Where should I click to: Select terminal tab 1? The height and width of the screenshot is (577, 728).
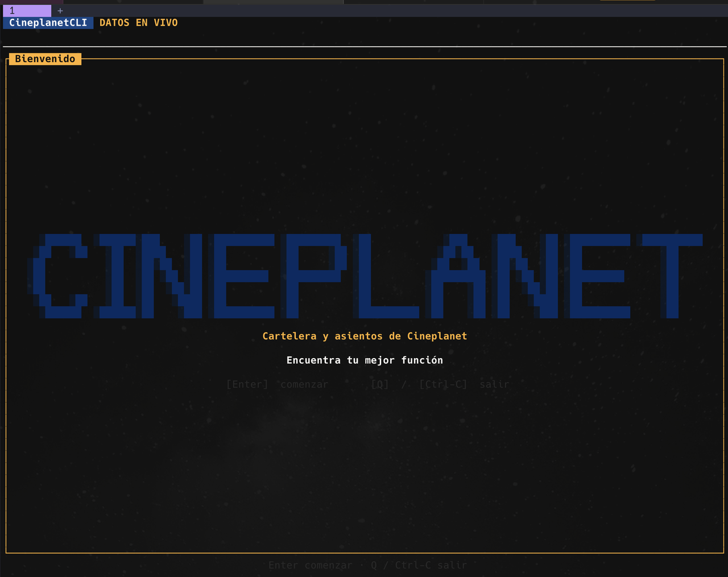click(x=27, y=10)
